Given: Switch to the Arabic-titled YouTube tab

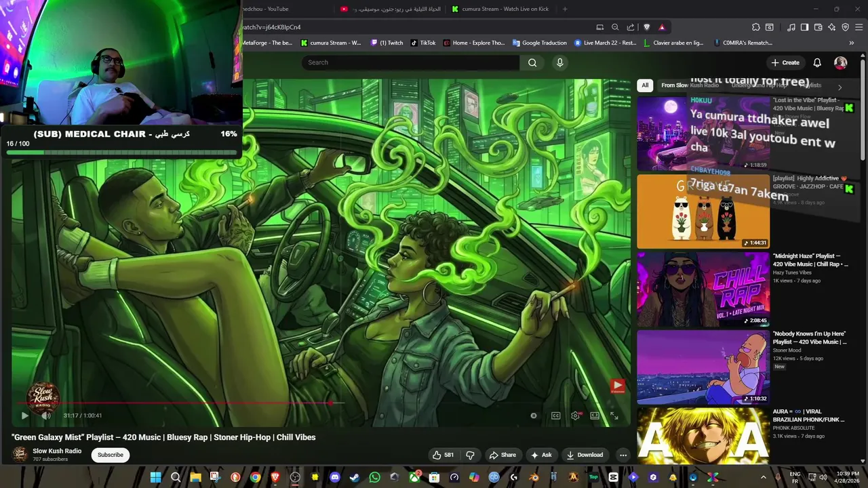Looking at the screenshot, I should 392,9.
